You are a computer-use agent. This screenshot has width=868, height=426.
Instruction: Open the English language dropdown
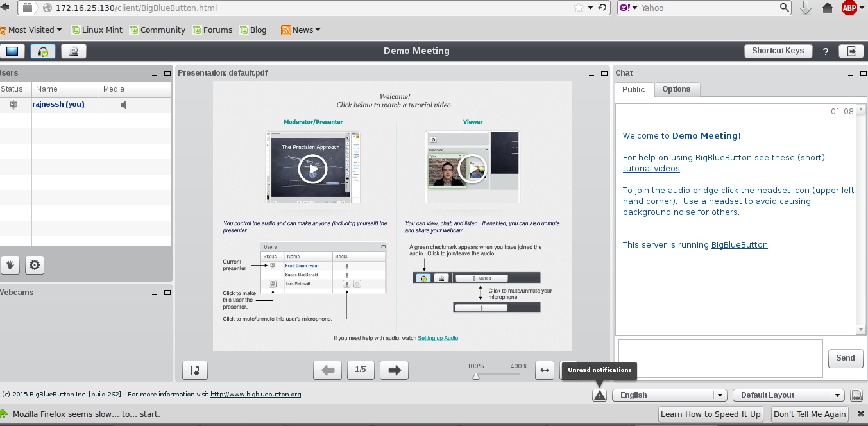[670, 395]
